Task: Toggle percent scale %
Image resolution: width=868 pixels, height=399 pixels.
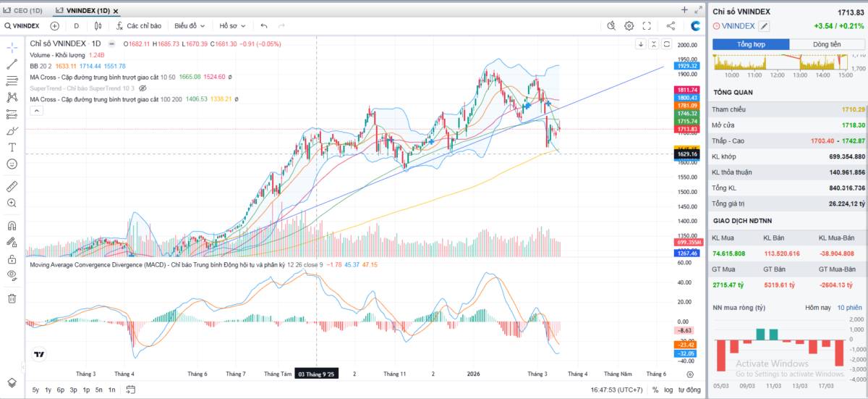Action: (x=655, y=390)
